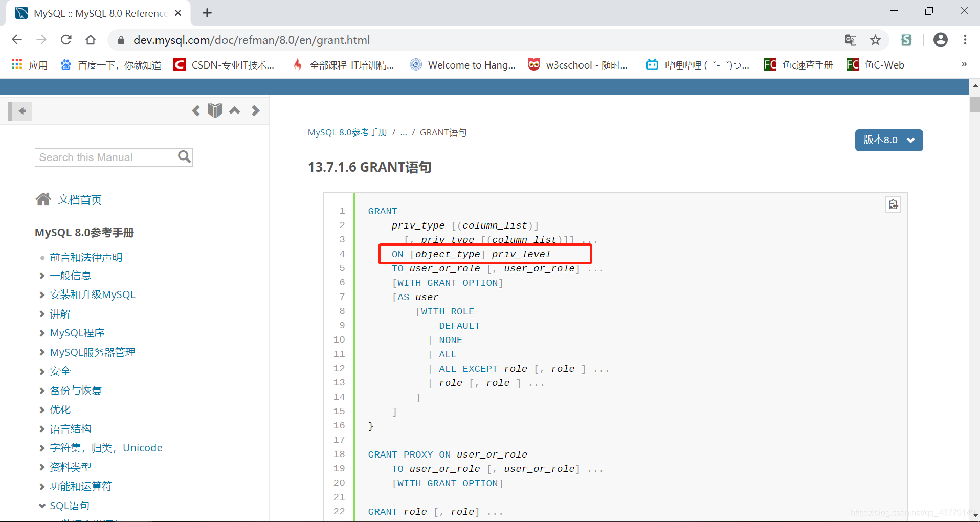Click the page vertical scrollbar thumb
The height and width of the screenshot is (522, 980).
pyautogui.click(x=974, y=104)
